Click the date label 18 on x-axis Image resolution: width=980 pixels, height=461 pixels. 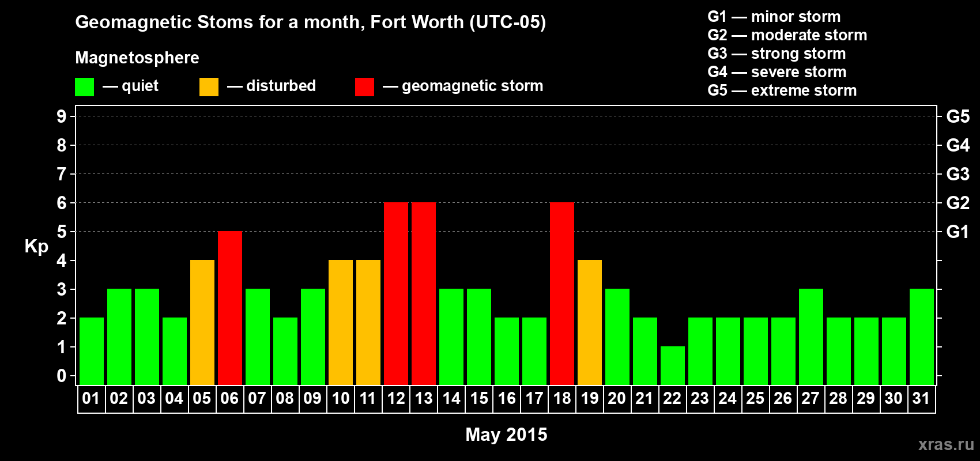[561, 399]
